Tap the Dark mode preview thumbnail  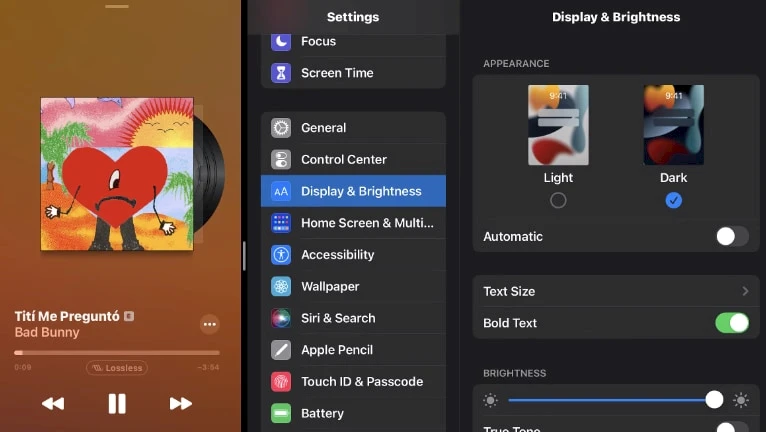[674, 125]
